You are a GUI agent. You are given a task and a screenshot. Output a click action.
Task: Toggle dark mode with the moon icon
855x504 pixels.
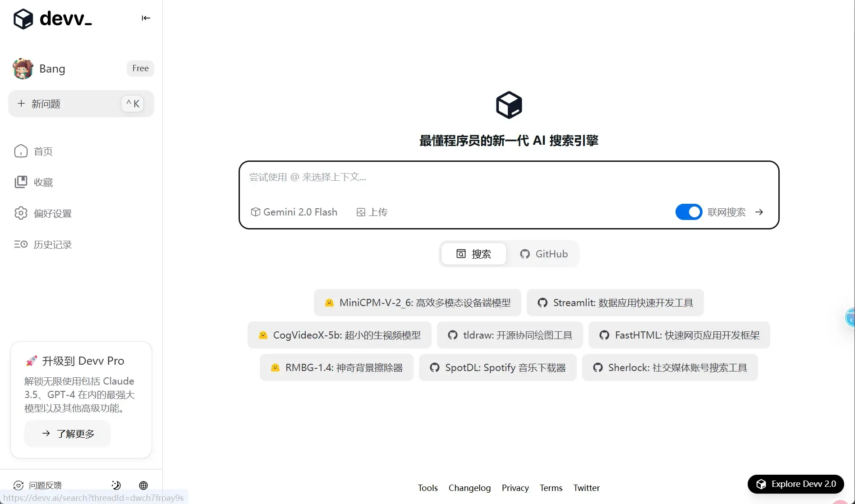[116, 485]
